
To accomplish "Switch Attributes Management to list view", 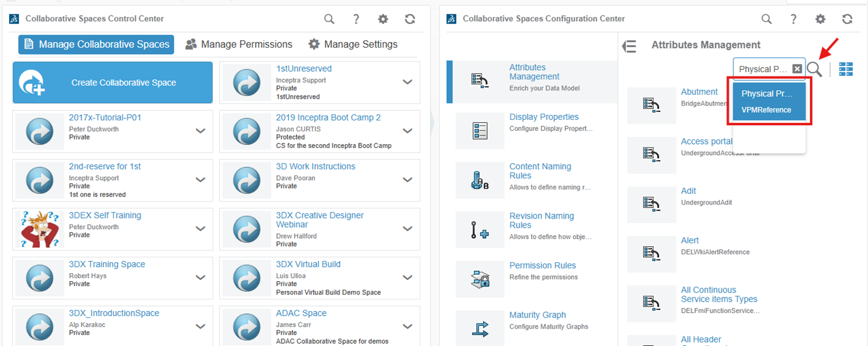I will tap(846, 69).
